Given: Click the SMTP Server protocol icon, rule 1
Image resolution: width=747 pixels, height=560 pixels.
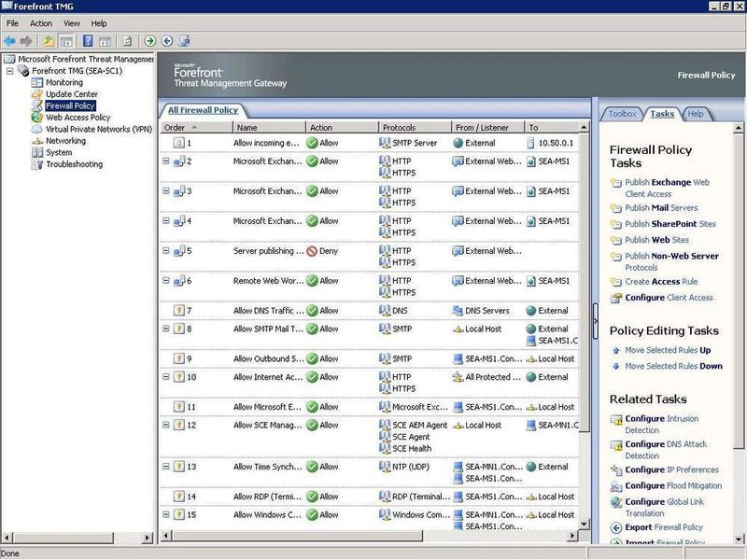Looking at the screenshot, I should pos(385,143).
